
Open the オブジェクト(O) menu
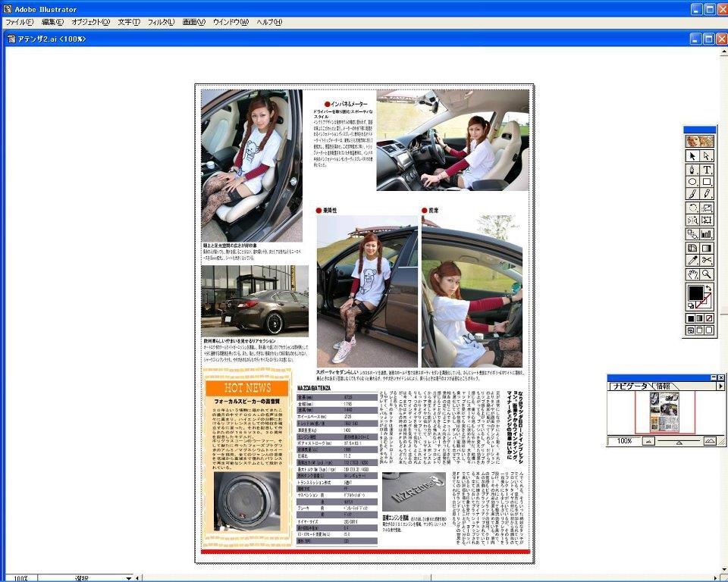click(x=90, y=22)
